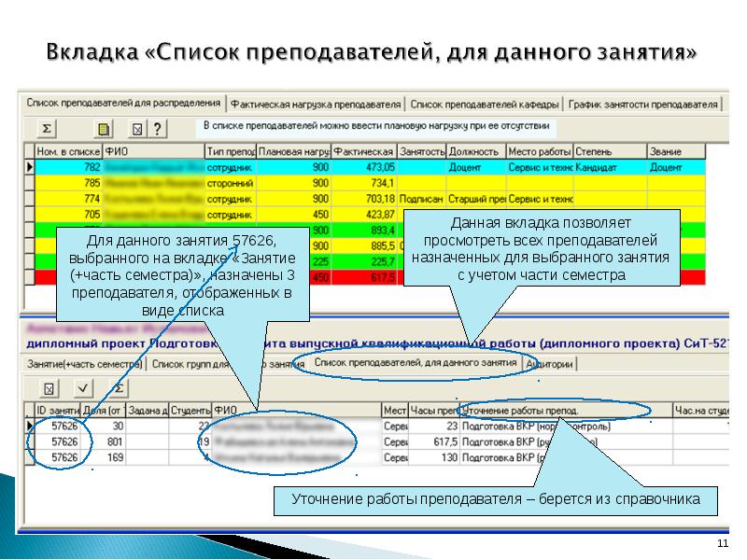Select the 'Список преподавателей для распределения' tab

(x=123, y=103)
